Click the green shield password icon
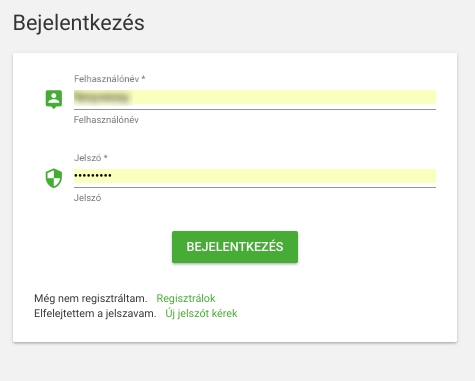This screenshot has height=381, width=475. point(54,178)
